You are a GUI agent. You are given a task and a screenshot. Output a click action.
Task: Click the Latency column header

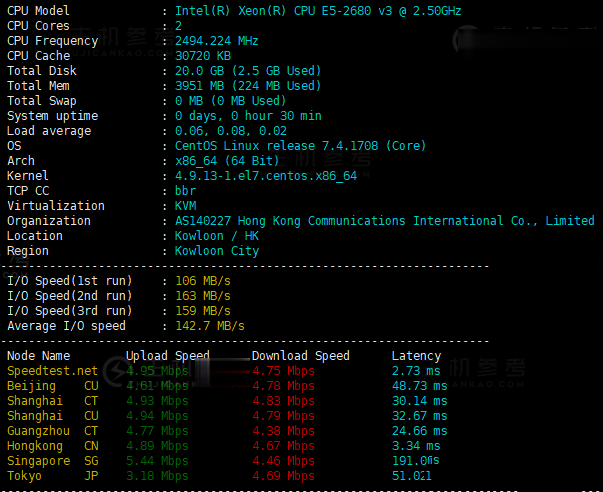coord(416,356)
